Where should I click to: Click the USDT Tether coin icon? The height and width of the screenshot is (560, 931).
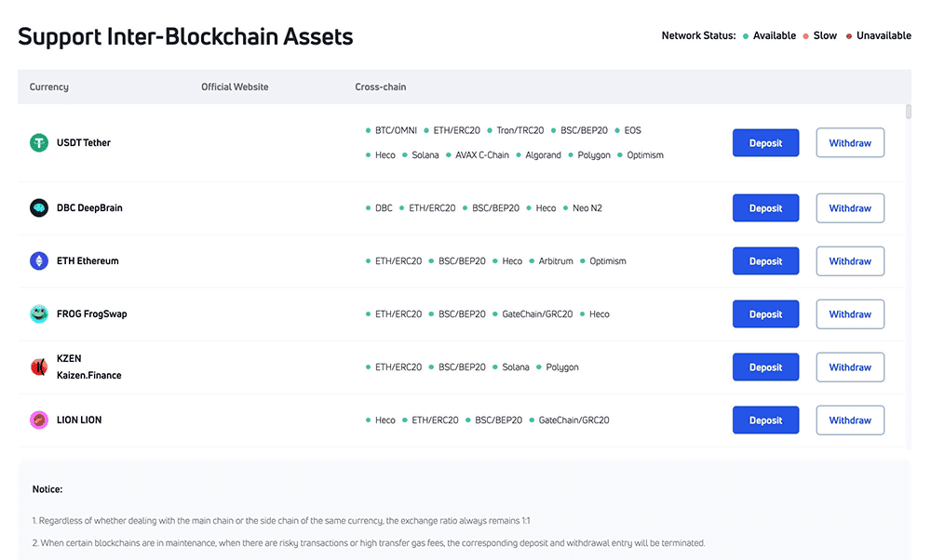point(39,142)
